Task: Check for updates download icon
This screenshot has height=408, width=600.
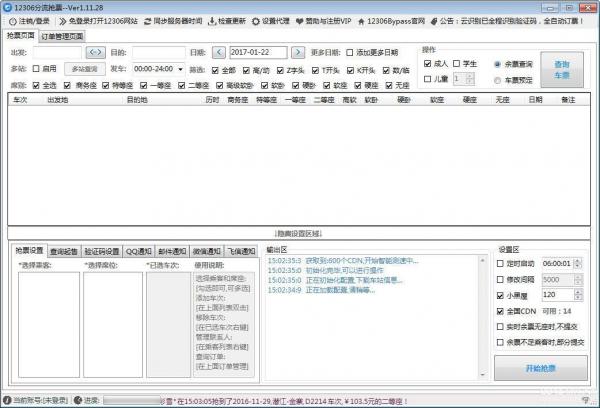Action: (212, 21)
